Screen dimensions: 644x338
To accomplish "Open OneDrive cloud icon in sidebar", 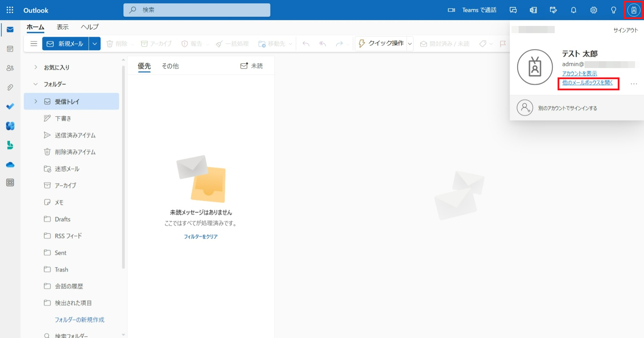I will (10, 165).
